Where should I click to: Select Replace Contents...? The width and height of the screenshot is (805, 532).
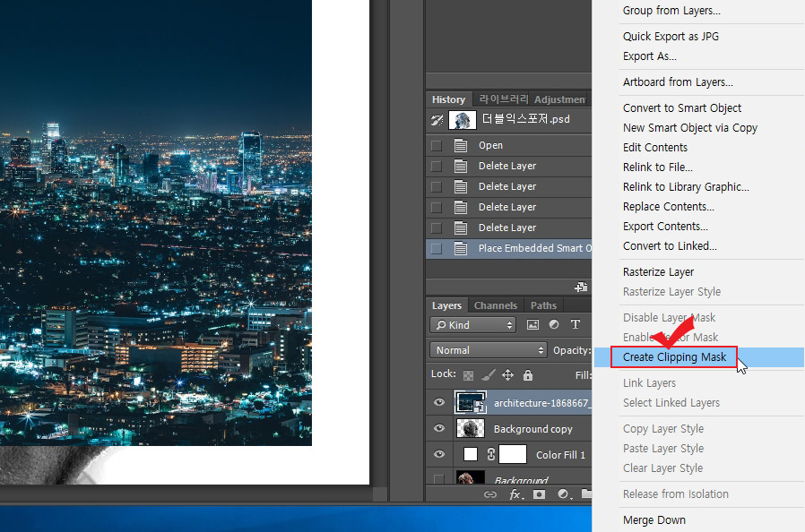pos(669,207)
